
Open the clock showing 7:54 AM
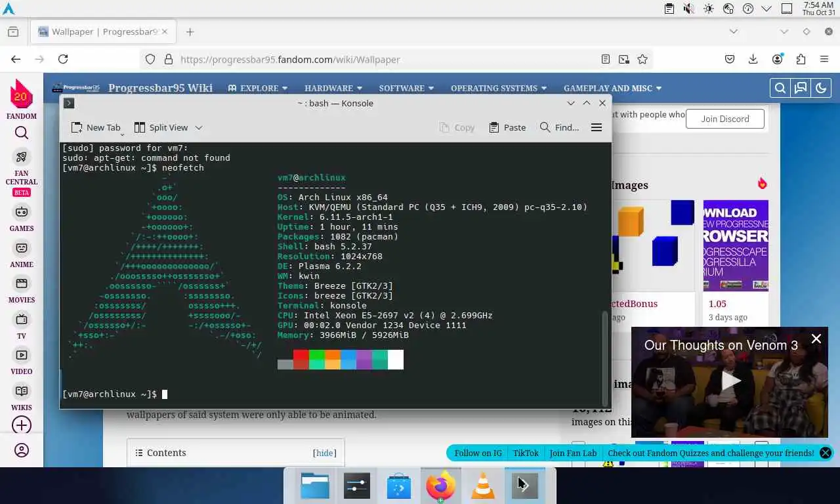[x=818, y=9]
